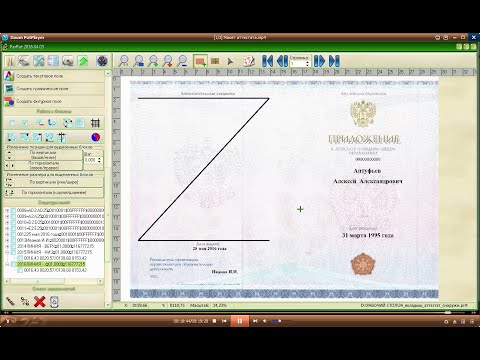
Task: Click the red X delete icon
Action: click(x=39, y=302)
